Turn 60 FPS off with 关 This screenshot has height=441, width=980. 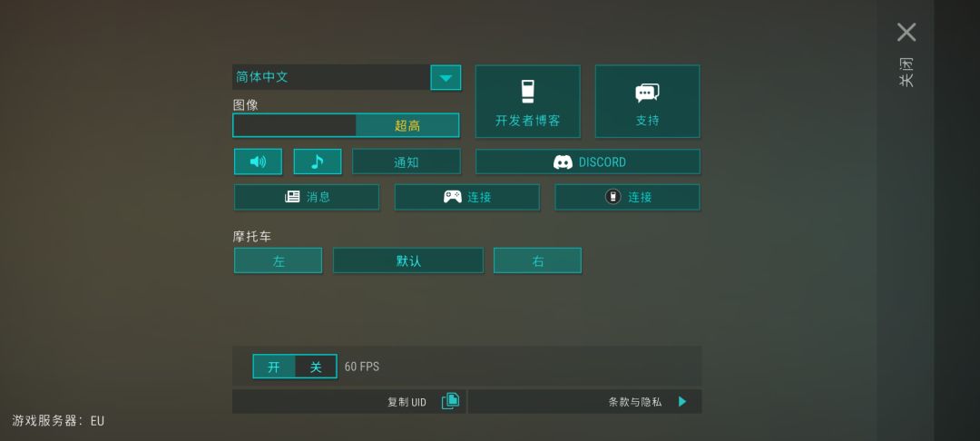(316, 367)
